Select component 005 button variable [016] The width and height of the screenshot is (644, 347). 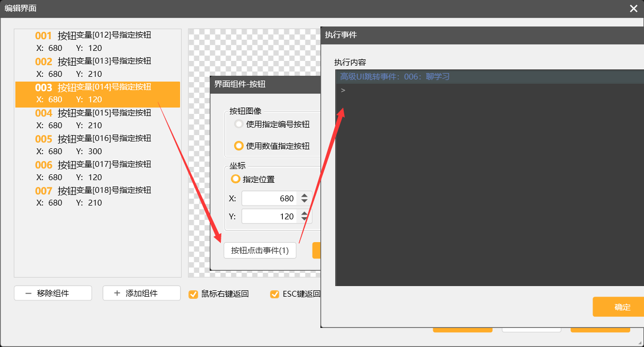pos(97,145)
